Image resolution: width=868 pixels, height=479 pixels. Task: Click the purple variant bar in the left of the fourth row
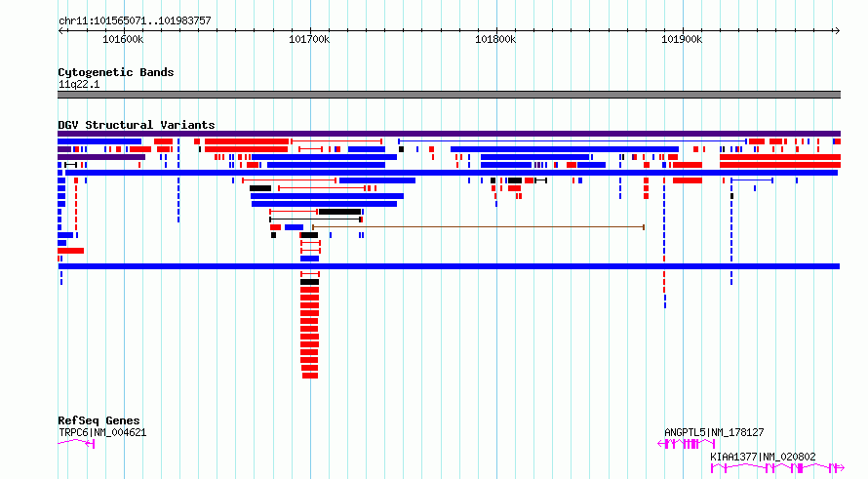(x=101, y=157)
